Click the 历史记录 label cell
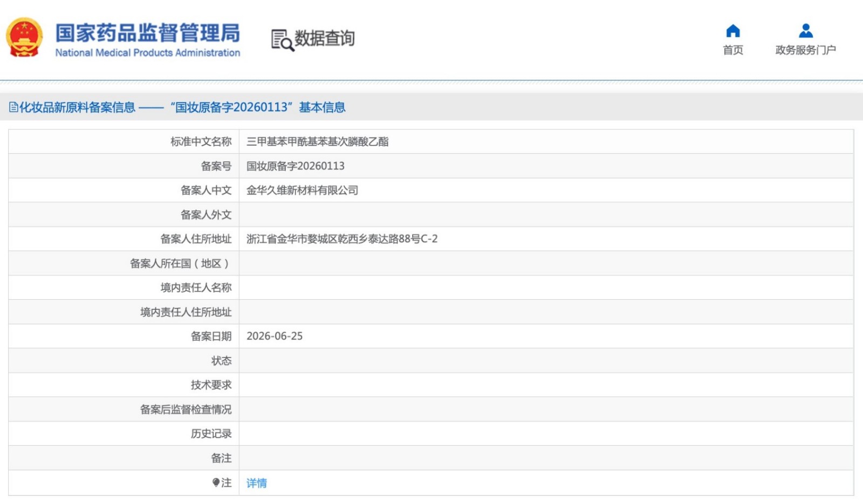 coord(124,434)
